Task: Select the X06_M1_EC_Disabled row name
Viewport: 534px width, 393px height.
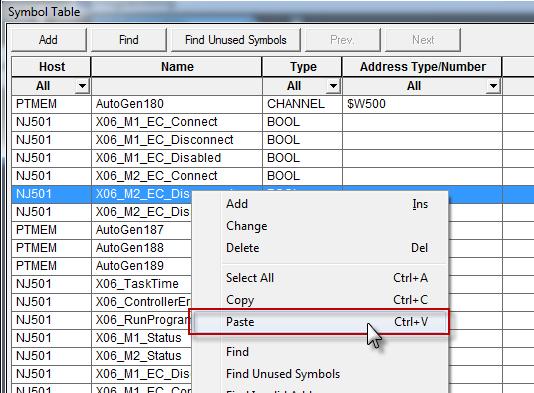Action: [x=177, y=158]
